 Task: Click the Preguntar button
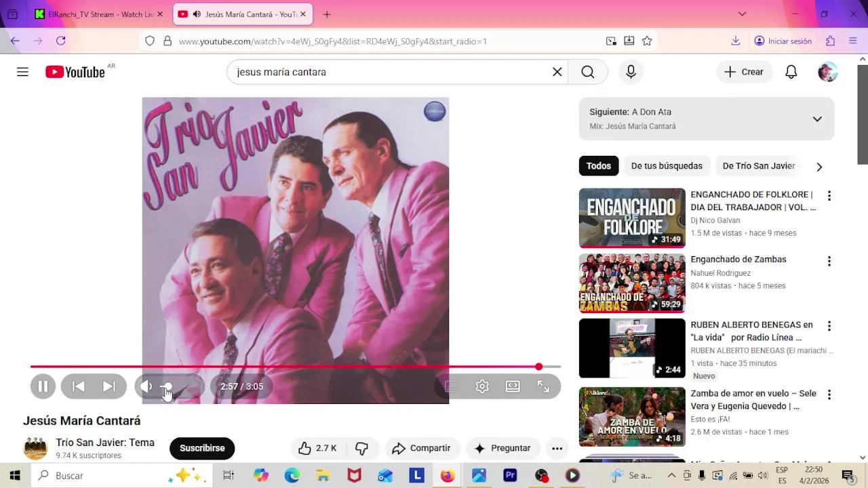coord(502,448)
